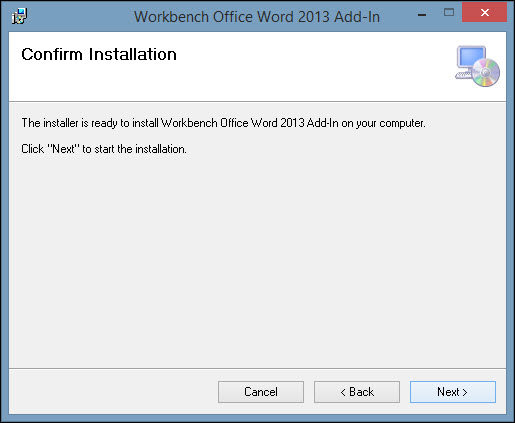
Task: Minimize the Add-In installer window
Action: click(422, 14)
